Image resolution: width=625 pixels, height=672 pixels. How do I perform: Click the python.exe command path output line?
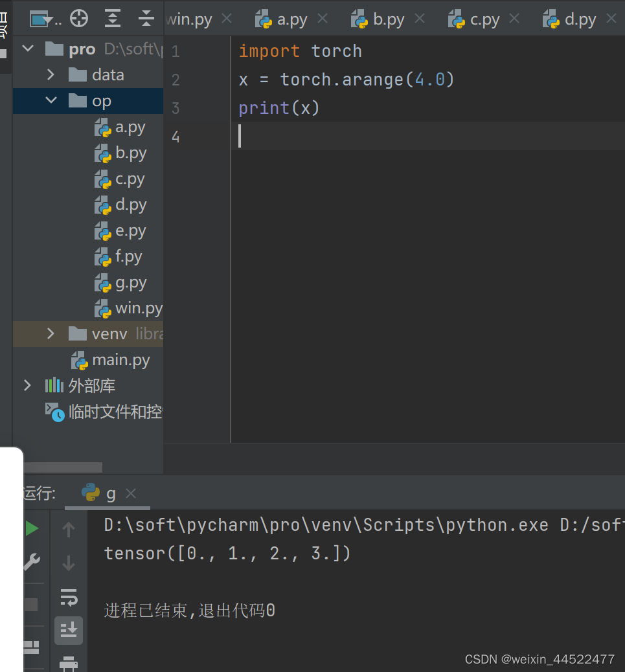pyautogui.click(x=365, y=526)
